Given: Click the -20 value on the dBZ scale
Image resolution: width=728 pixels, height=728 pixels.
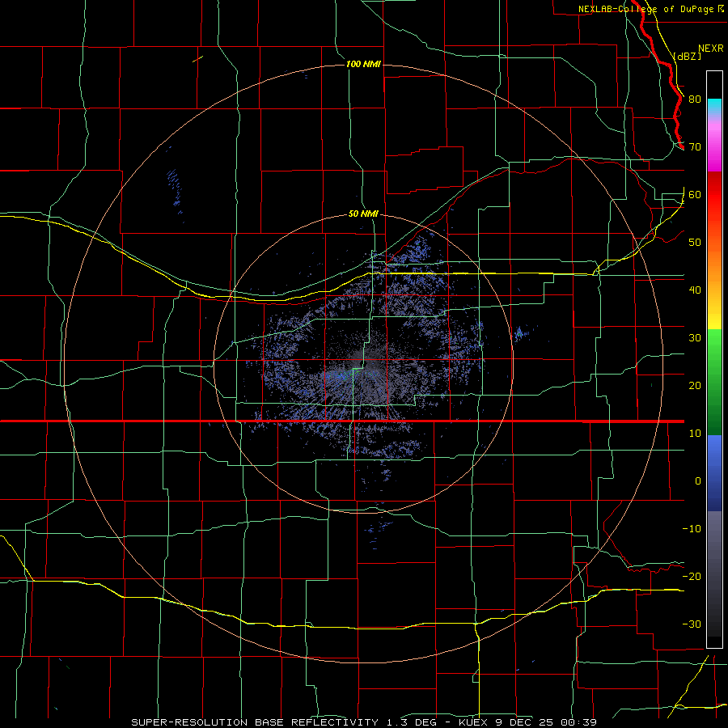Looking at the screenshot, I should click(692, 577).
